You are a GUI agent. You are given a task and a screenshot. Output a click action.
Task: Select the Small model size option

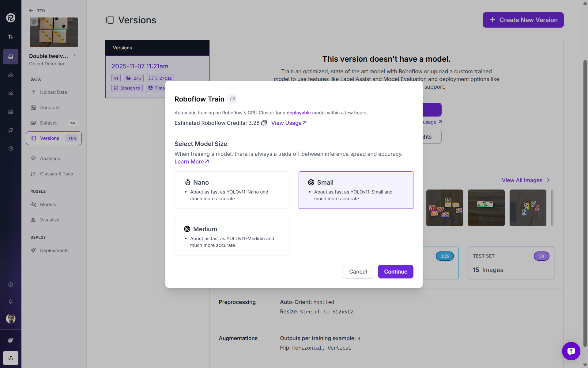pyautogui.click(x=356, y=190)
